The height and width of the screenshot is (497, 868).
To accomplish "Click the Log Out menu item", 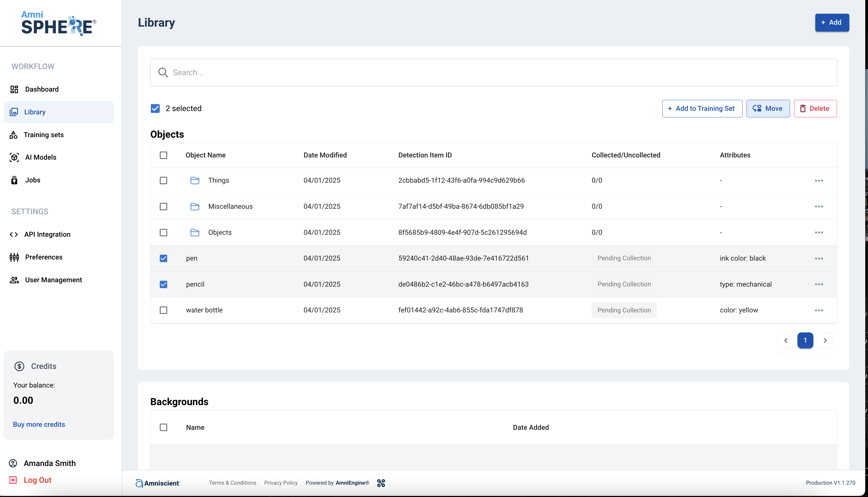I will (x=37, y=480).
